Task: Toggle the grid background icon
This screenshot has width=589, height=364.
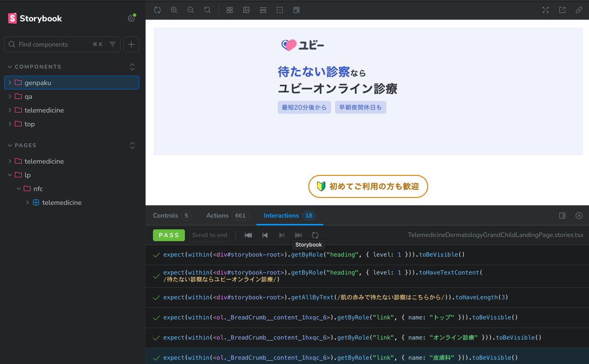Action: pos(230,10)
